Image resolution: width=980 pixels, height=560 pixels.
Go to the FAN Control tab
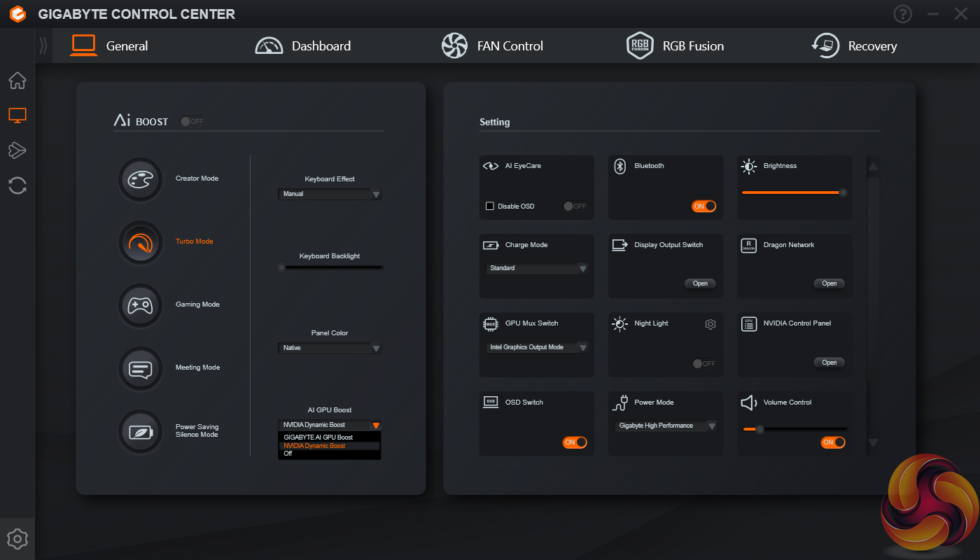click(x=493, y=46)
